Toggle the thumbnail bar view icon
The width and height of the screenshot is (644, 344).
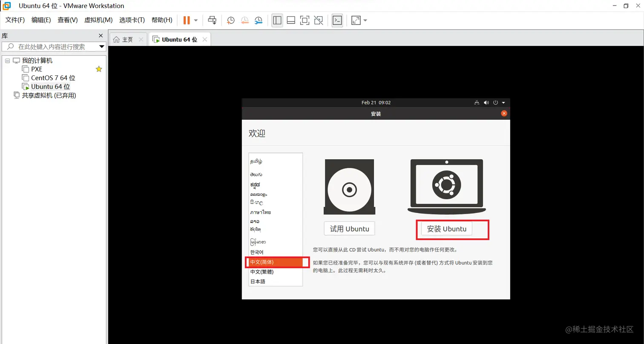(x=291, y=20)
